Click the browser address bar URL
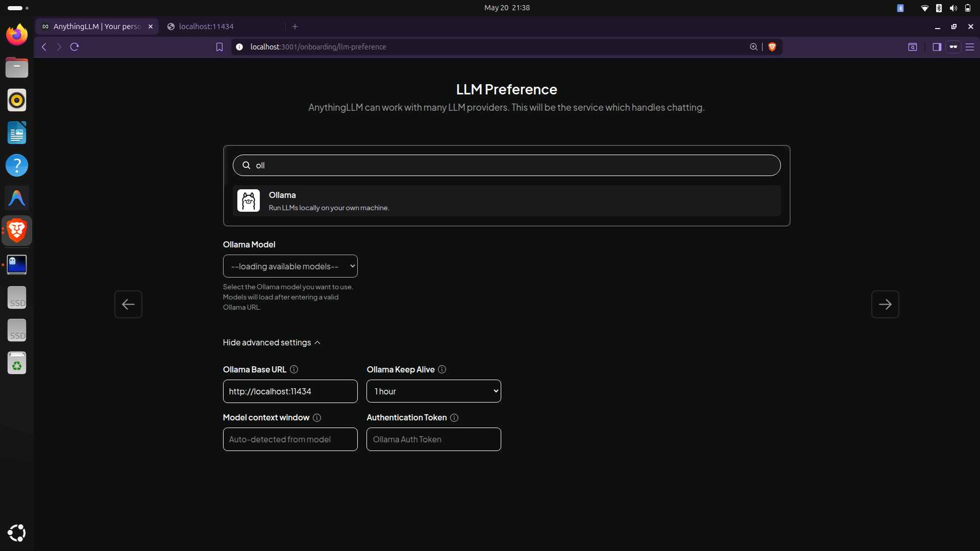Viewport: 980px width, 551px height. coord(318,47)
